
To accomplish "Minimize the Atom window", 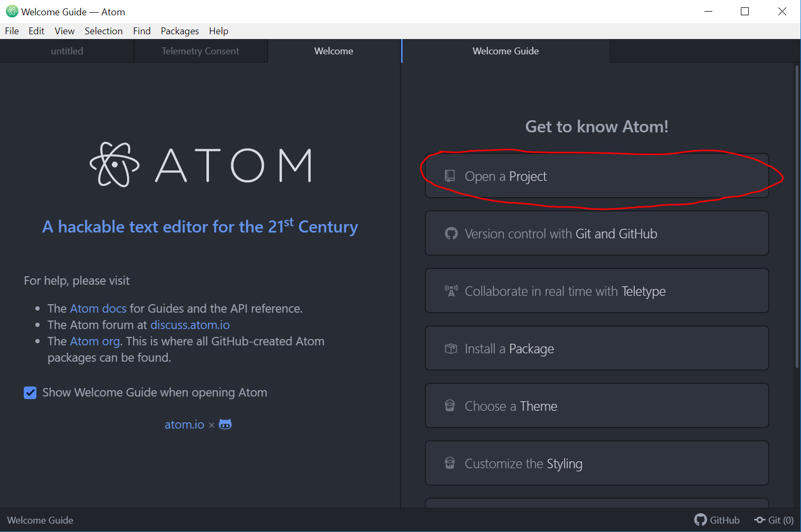I will (x=708, y=12).
